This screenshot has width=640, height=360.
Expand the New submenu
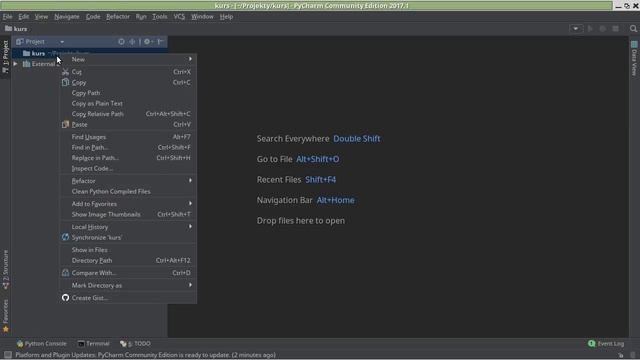(x=128, y=59)
